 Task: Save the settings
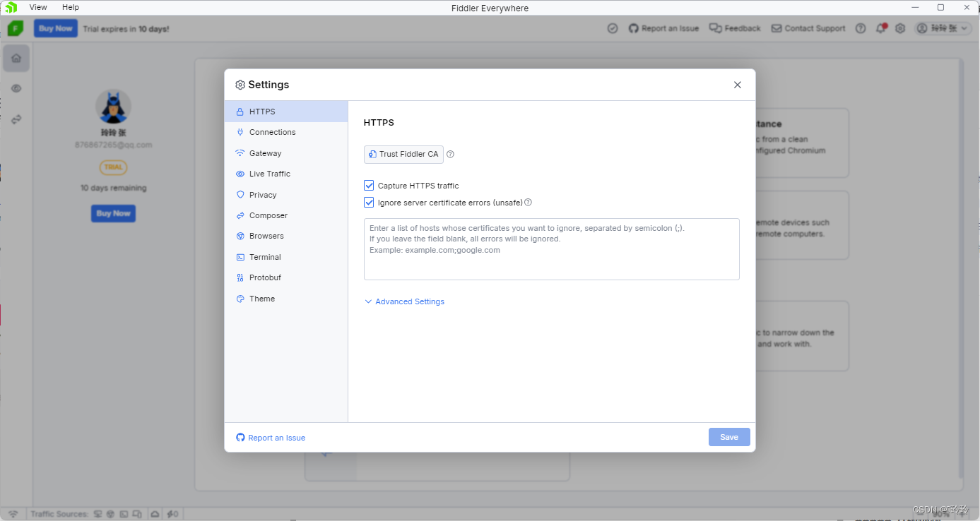tap(729, 437)
